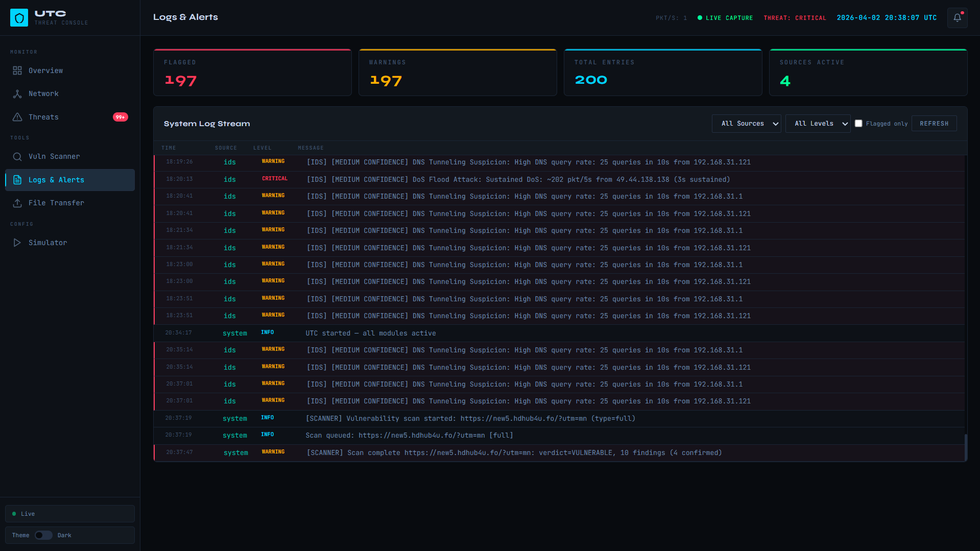Click the REFRESH button

[x=934, y=124]
